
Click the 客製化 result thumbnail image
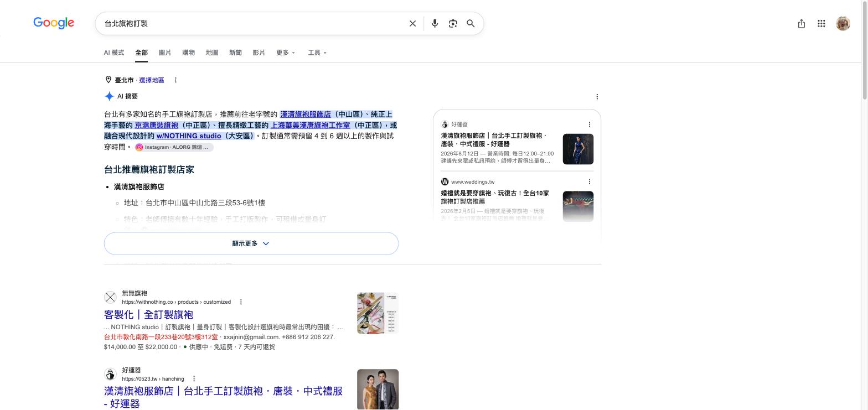click(378, 313)
